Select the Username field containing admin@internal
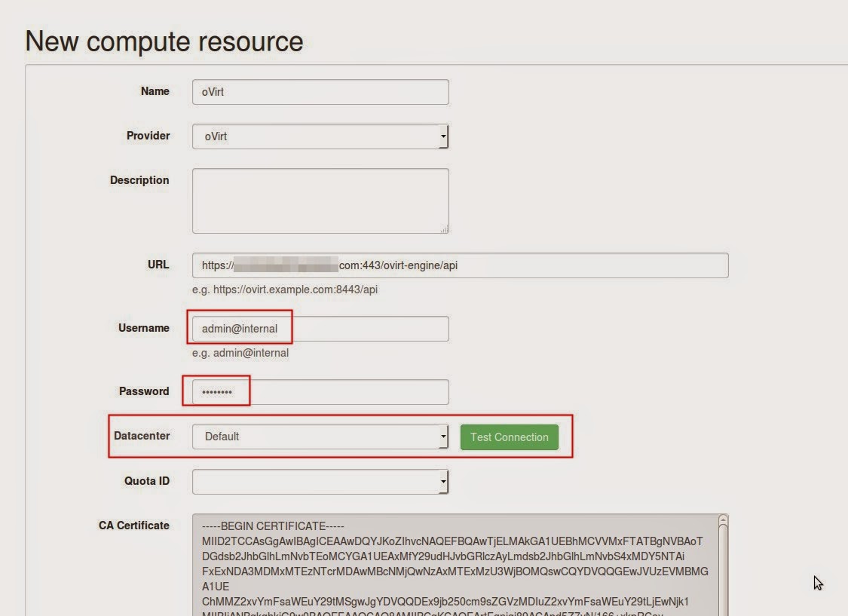This screenshot has width=848, height=616. coord(320,329)
